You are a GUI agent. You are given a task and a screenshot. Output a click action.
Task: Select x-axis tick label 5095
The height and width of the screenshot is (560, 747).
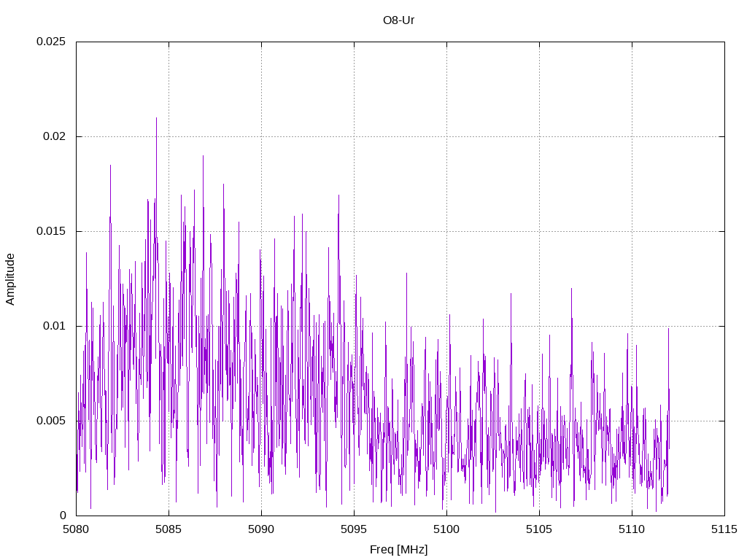click(354, 529)
